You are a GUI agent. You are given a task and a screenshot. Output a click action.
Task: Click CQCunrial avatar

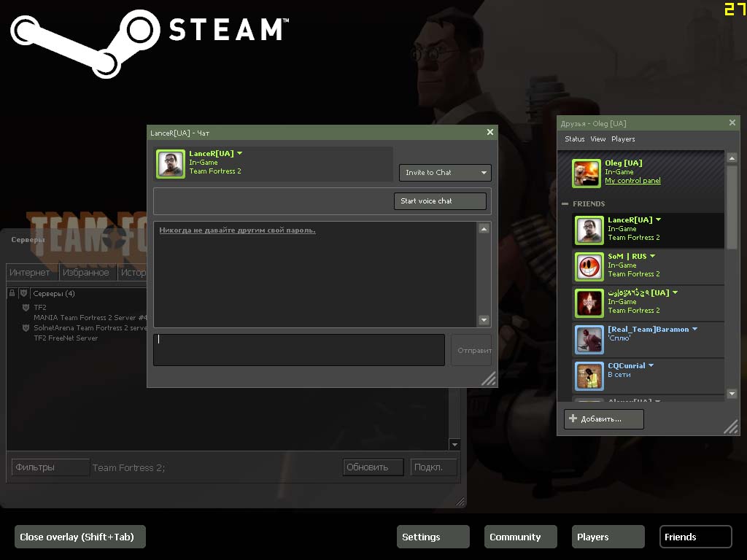click(x=589, y=376)
